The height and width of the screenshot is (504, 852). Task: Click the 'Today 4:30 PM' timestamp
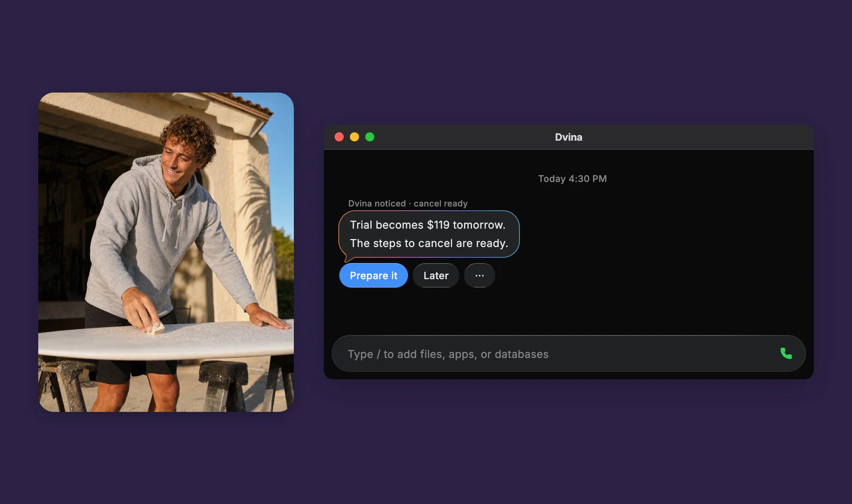pyautogui.click(x=572, y=179)
